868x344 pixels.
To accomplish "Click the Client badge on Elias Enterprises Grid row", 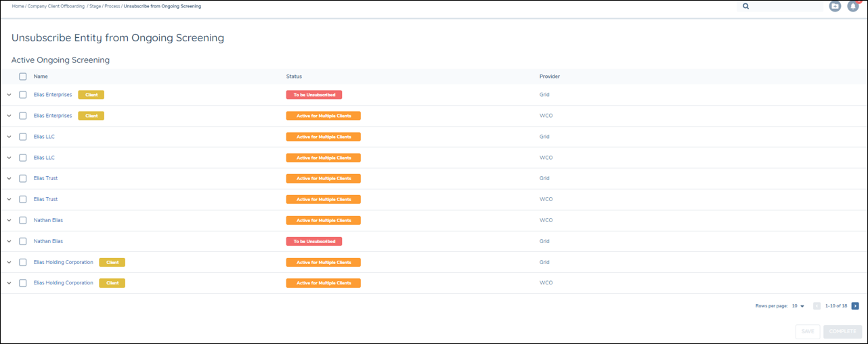I will tap(91, 95).
